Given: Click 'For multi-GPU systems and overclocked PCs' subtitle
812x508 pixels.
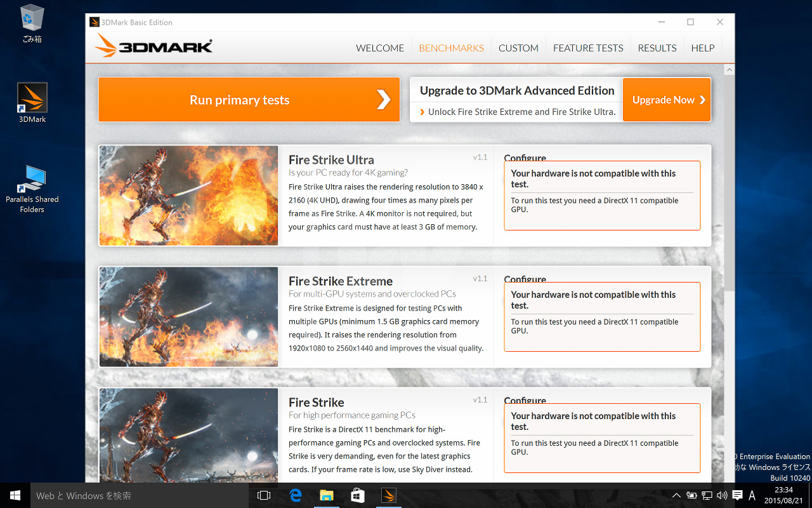Looking at the screenshot, I should (x=372, y=294).
